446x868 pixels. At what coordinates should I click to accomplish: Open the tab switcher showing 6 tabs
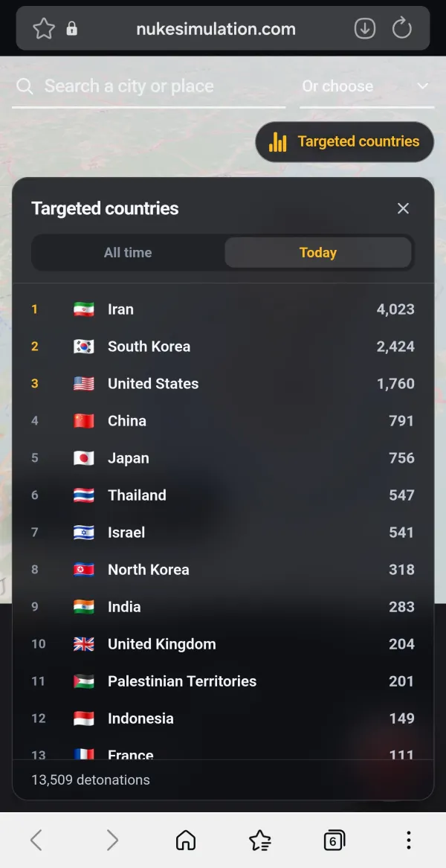point(334,840)
